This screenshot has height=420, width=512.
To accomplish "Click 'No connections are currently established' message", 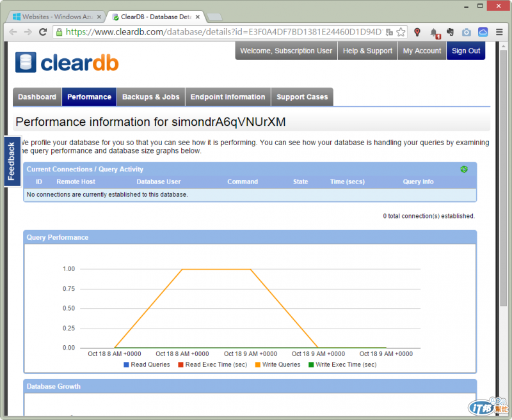I will 107,195.
